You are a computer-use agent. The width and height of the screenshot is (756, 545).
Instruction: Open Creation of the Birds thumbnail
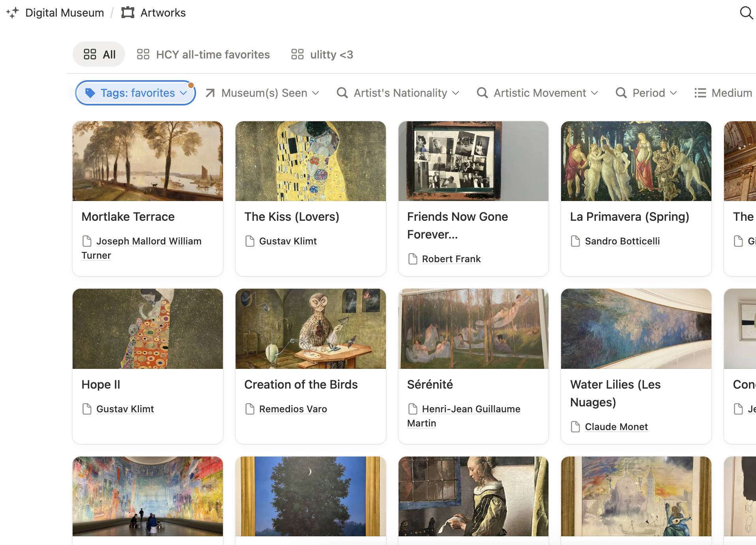click(311, 329)
